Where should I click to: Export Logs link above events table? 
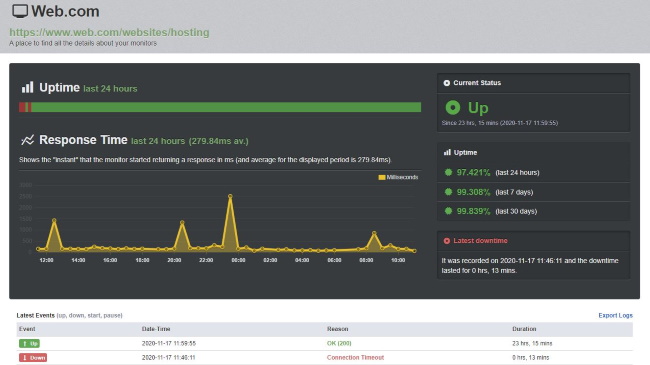(x=615, y=315)
